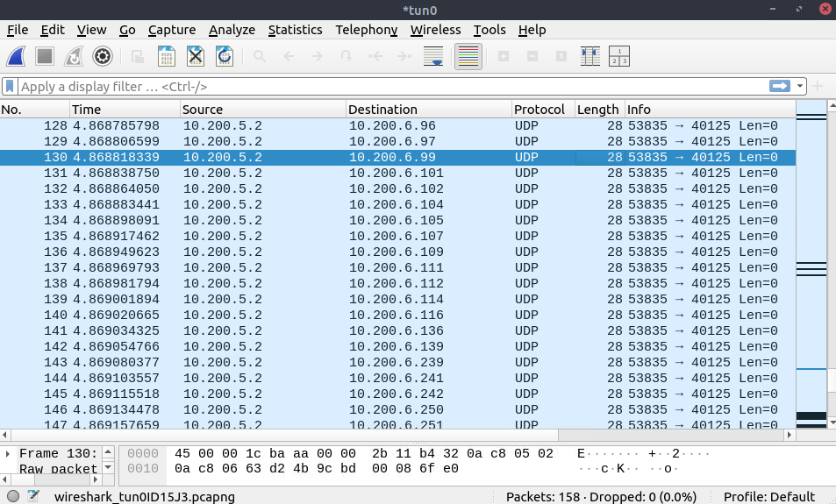Select packet 128 to 10.200.6.96

397,125
